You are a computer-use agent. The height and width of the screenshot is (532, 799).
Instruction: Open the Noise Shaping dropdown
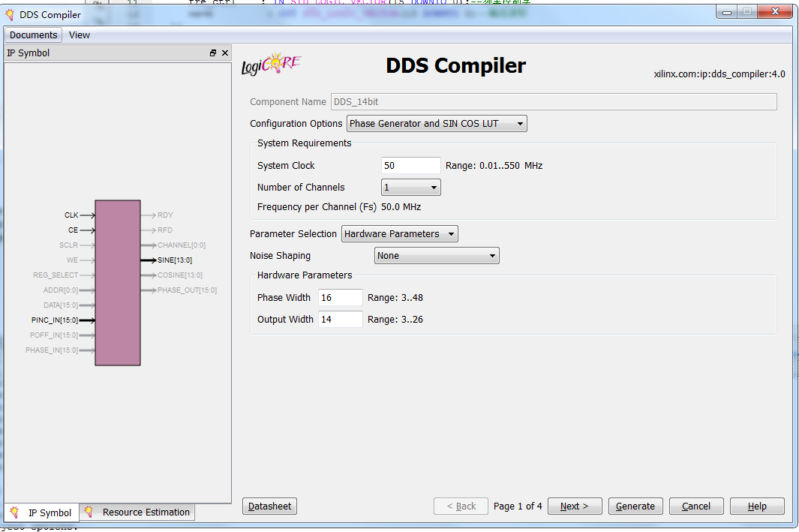coord(437,256)
